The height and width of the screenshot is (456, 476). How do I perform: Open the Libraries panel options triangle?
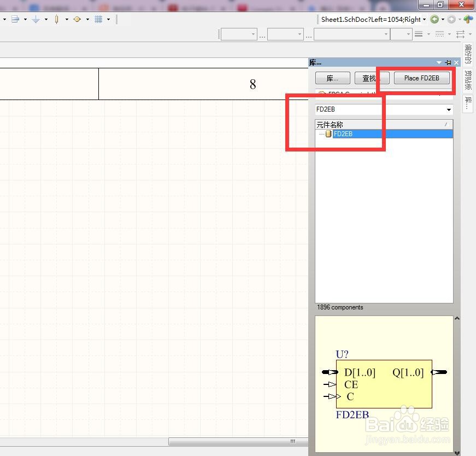(x=439, y=62)
